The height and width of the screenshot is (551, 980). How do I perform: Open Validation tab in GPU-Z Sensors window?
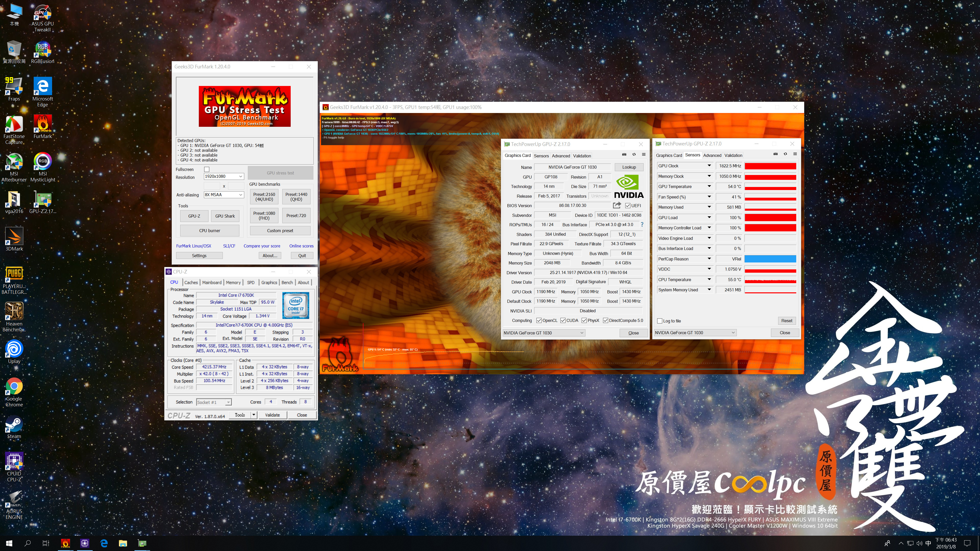[733, 156]
